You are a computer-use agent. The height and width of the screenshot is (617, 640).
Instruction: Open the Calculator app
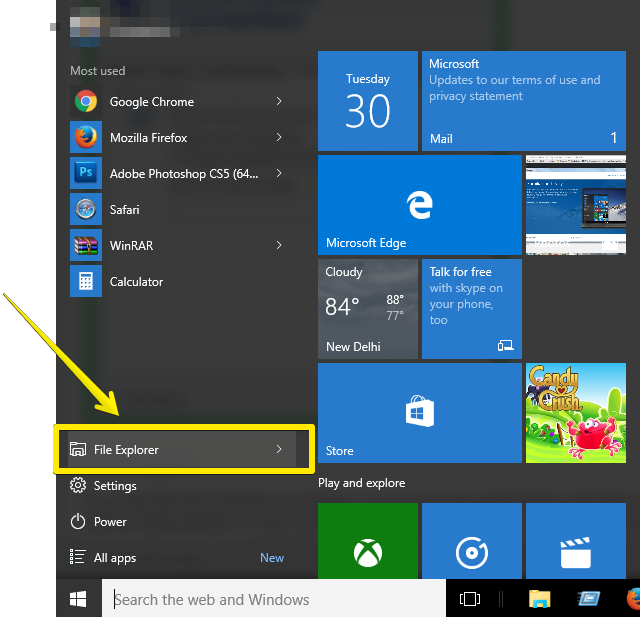(x=182, y=281)
